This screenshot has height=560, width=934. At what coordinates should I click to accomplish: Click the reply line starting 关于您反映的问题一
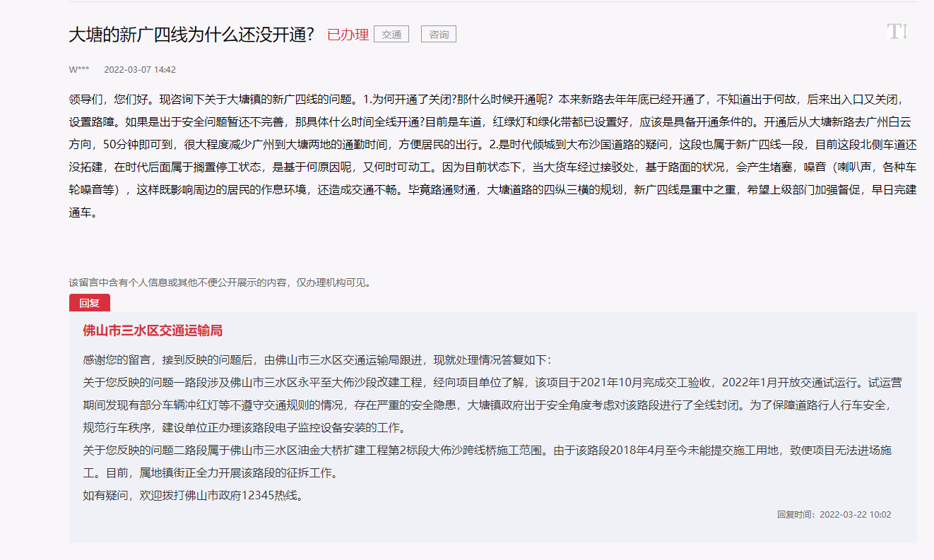coord(492,382)
